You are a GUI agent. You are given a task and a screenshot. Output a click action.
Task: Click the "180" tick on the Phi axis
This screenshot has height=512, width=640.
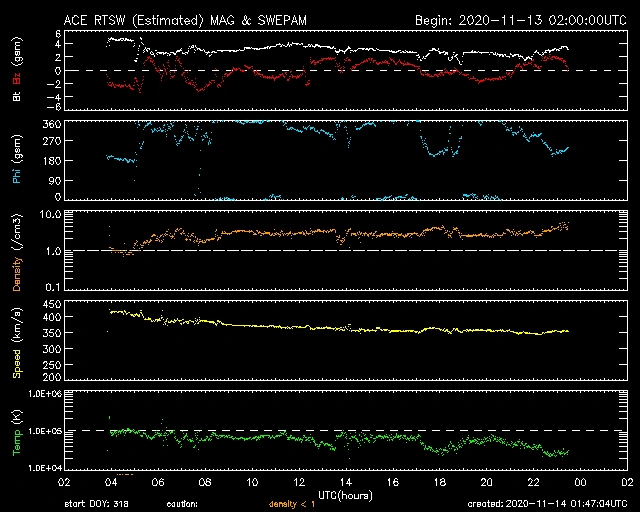[52, 160]
